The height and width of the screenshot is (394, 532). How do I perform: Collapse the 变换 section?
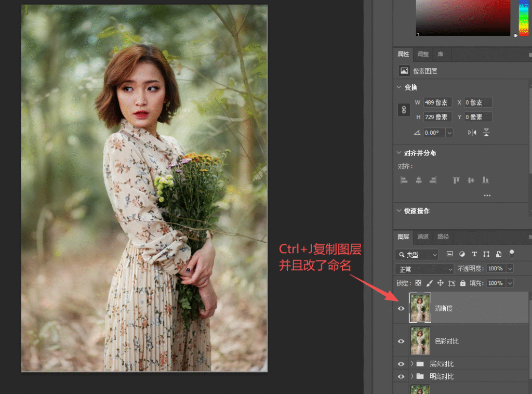pyautogui.click(x=399, y=87)
